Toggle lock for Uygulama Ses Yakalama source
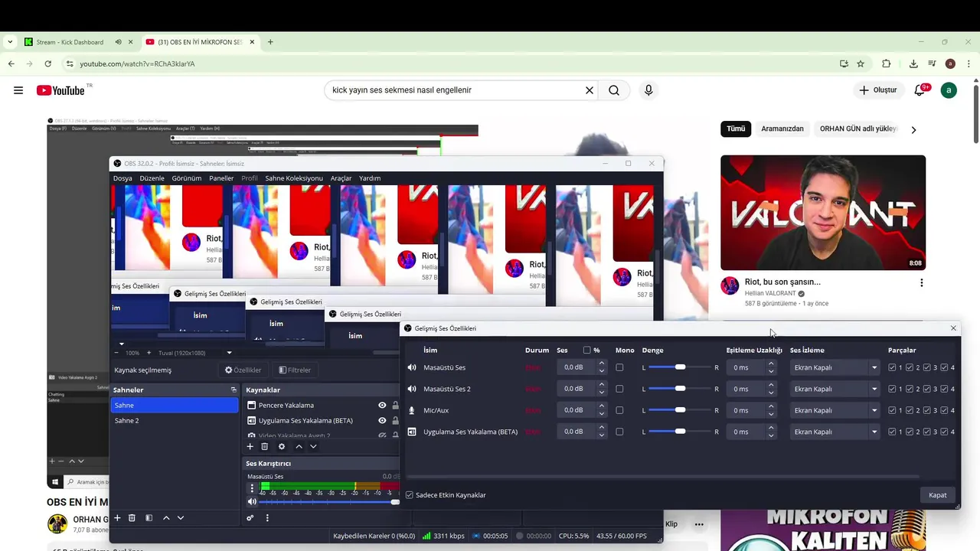Image resolution: width=980 pixels, height=551 pixels. [x=396, y=421]
